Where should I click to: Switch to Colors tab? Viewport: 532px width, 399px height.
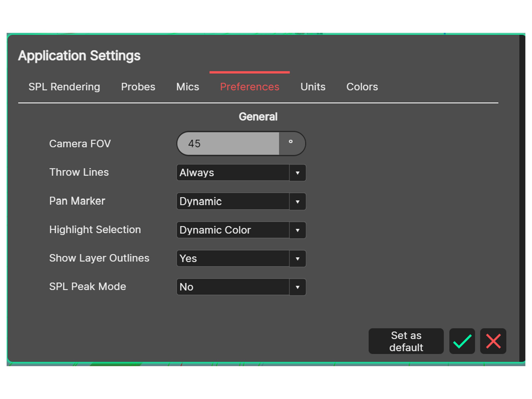pyautogui.click(x=362, y=87)
